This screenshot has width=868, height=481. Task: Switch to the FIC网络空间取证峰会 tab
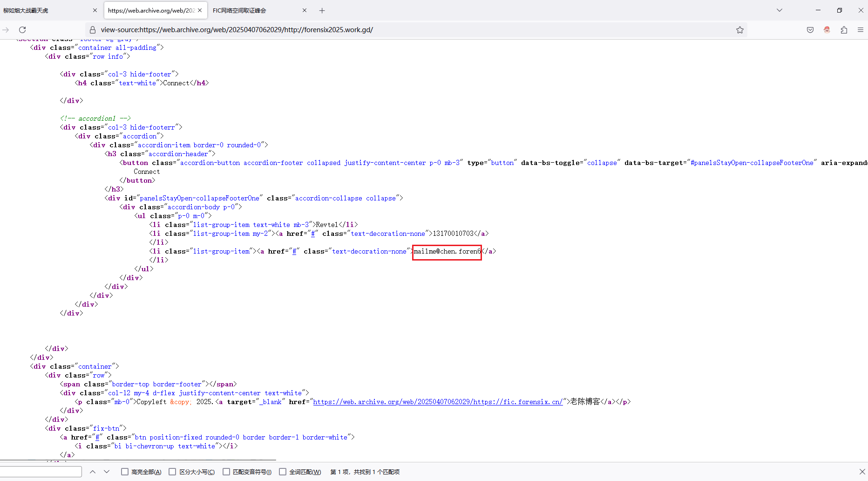[254, 10]
